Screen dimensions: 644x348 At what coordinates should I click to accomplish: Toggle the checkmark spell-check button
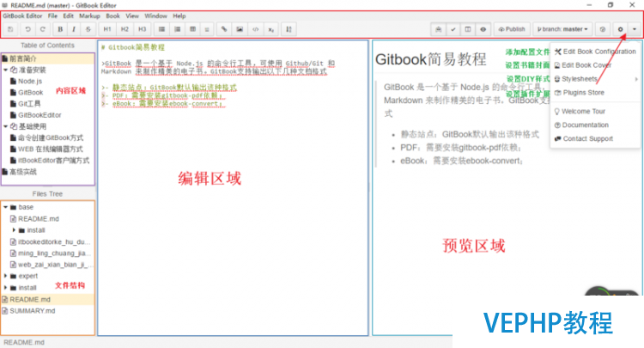coord(453,29)
